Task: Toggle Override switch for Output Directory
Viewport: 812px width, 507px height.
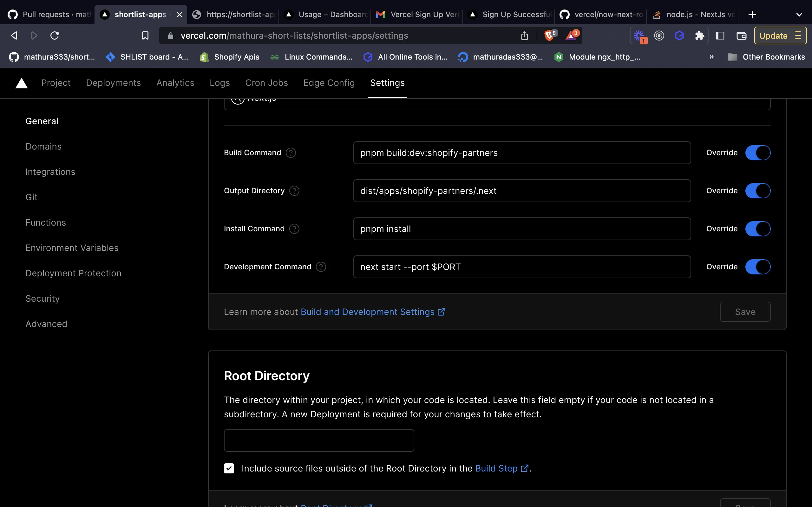Action: pyautogui.click(x=758, y=190)
